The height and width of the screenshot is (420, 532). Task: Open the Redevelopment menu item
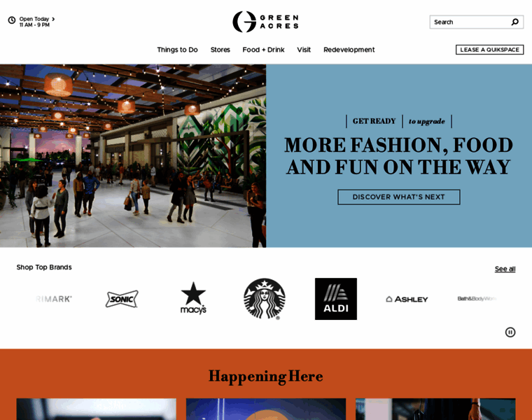pos(349,50)
